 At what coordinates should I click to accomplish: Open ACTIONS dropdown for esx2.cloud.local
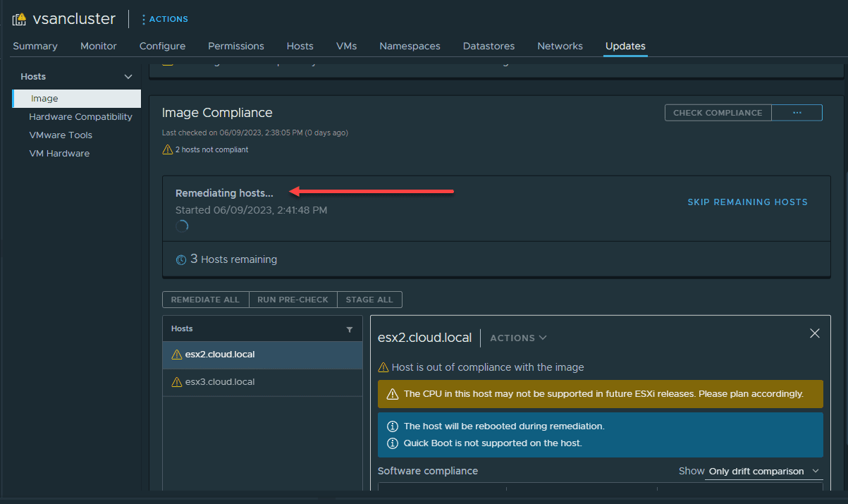coord(518,338)
